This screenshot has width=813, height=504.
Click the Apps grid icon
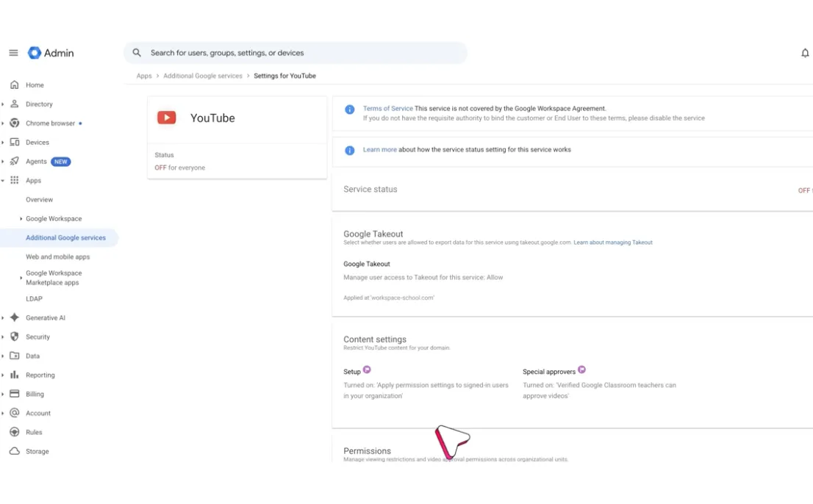coord(15,180)
